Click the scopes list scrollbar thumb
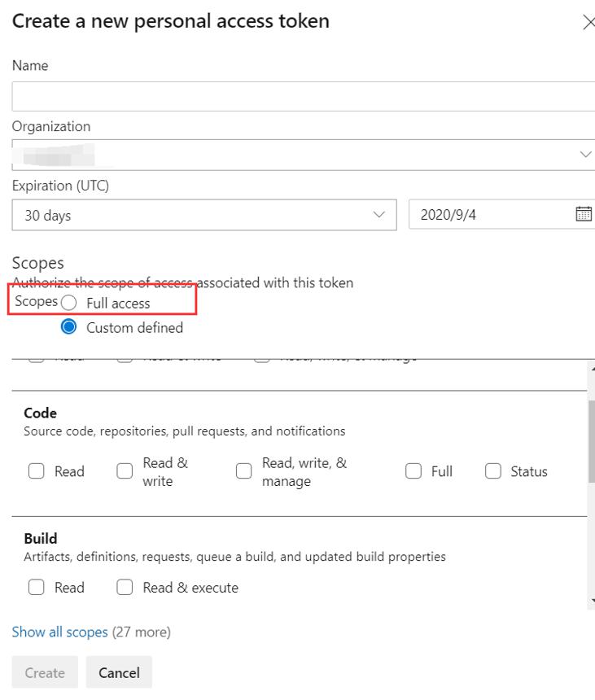The width and height of the screenshot is (595, 700). [592, 440]
